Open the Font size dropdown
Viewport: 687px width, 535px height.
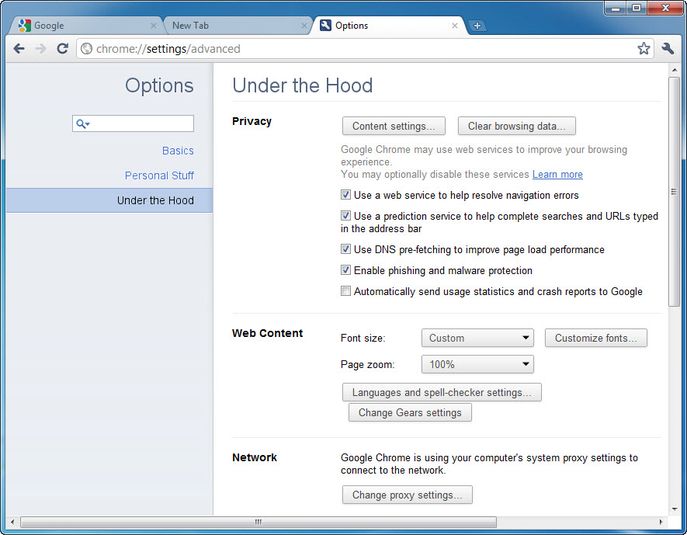coord(477,338)
